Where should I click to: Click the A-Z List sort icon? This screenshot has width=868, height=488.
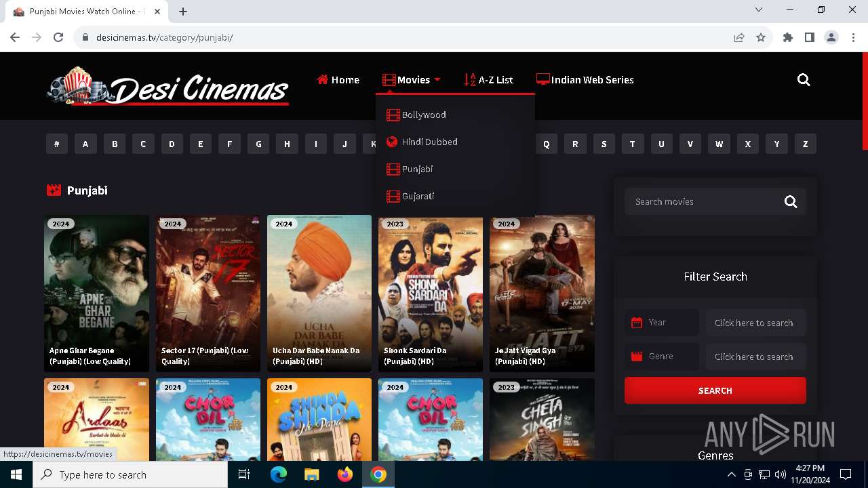point(470,80)
